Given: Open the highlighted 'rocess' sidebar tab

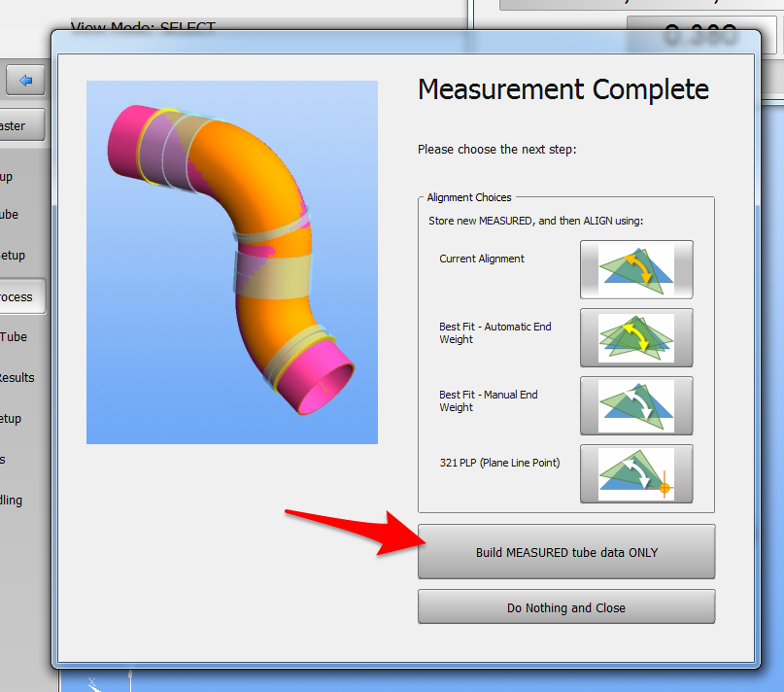Looking at the screenshot, I should (21, 296).
